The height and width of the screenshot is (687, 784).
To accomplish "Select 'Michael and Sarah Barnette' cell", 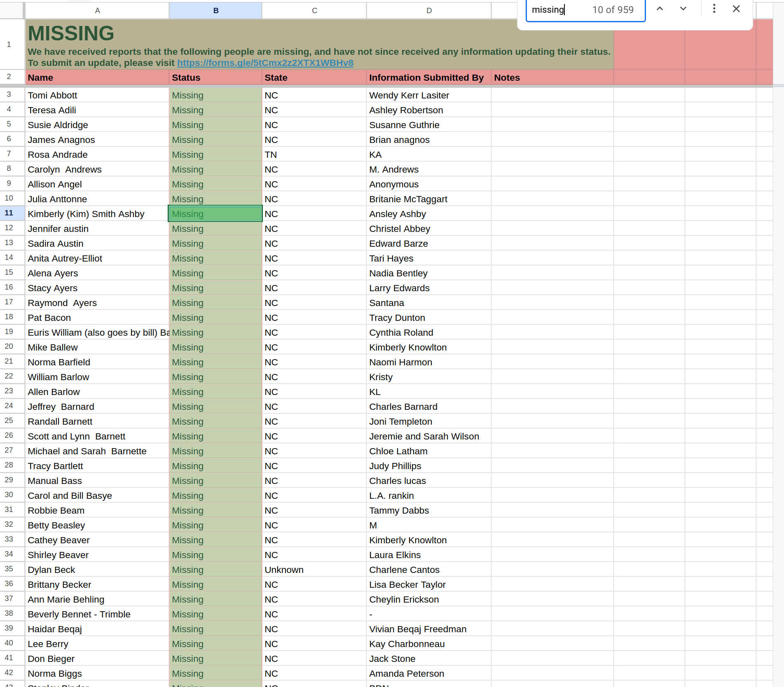I will pos(97,451).
